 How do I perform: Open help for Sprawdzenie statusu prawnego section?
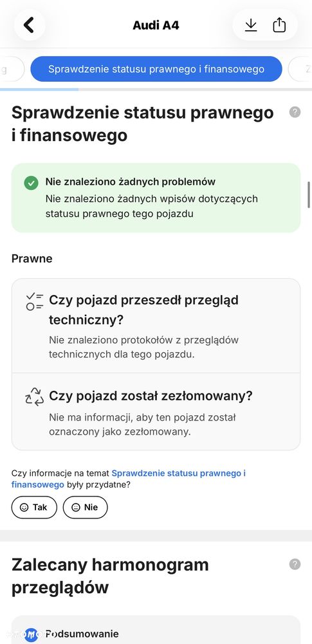(295, 112)
